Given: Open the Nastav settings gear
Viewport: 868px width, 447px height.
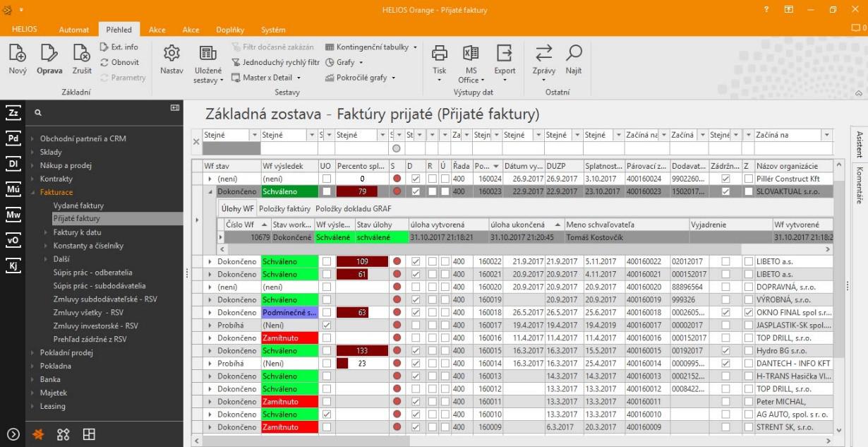Looking at the screenshot, I should pos(171,59).
